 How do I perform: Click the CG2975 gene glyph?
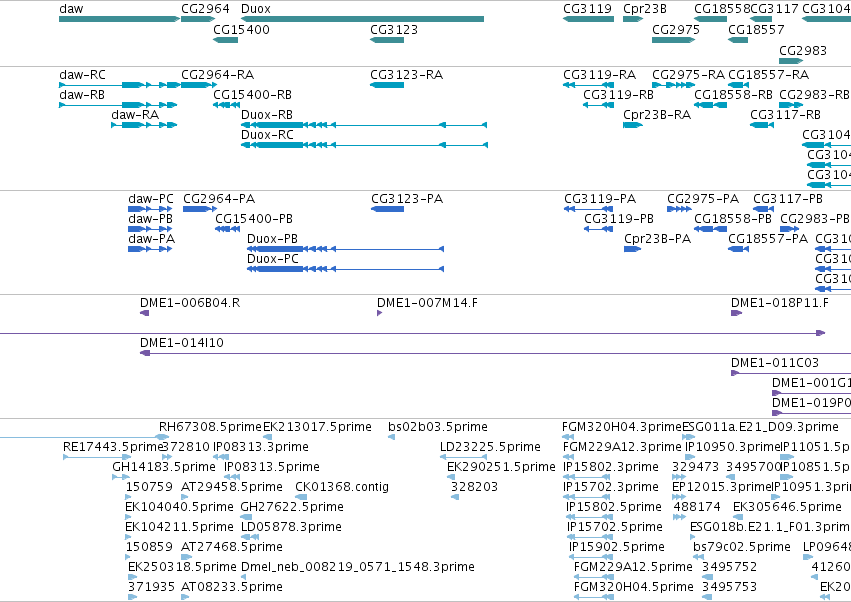coord(674,40)
